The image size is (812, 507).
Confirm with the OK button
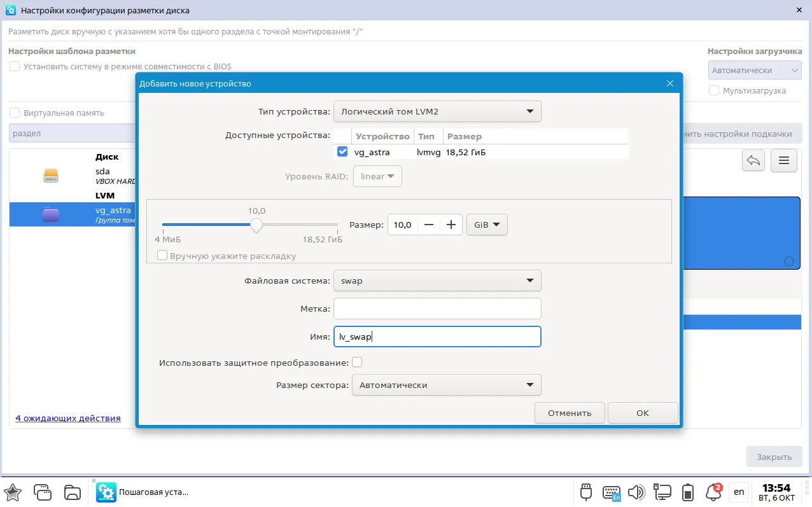point(643,413)
